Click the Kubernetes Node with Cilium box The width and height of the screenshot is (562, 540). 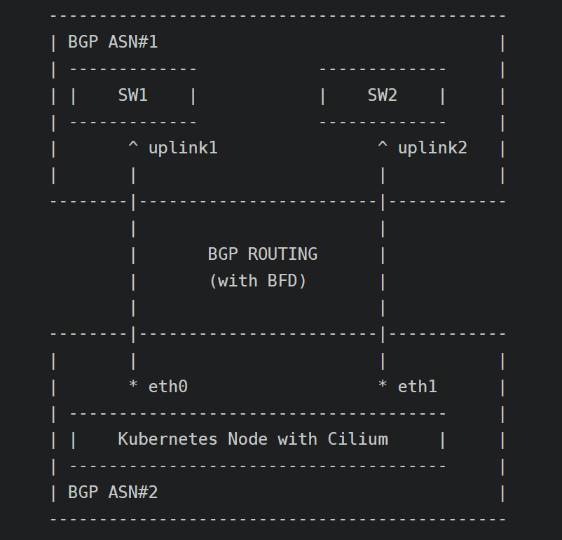point(258,440)
